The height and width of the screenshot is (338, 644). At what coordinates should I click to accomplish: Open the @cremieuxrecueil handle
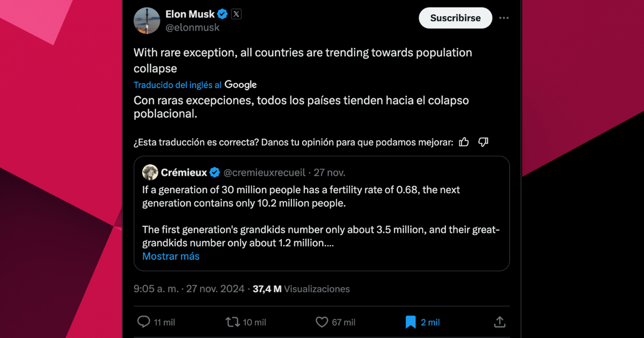(x=264, y=173)
